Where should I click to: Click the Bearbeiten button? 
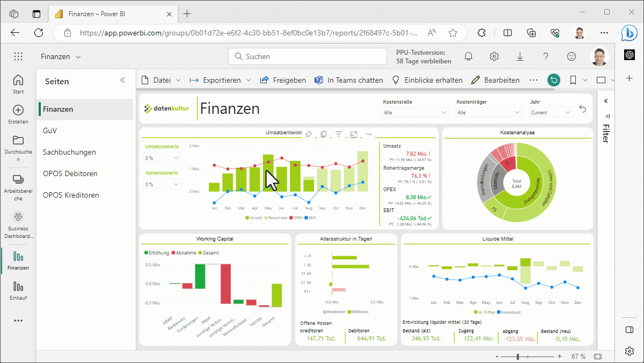[495, 80]
